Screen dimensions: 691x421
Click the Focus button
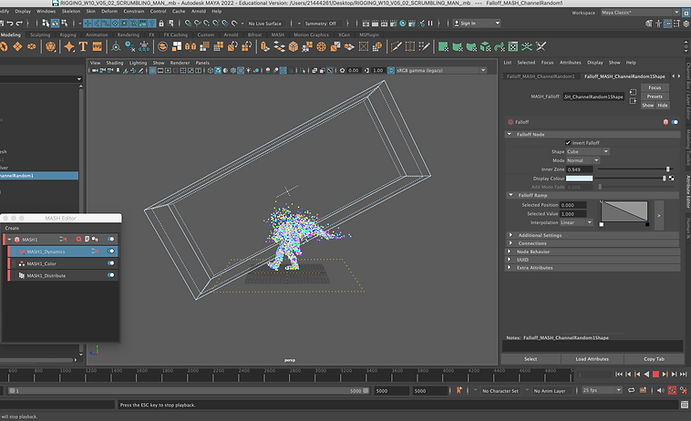[654, 88]
